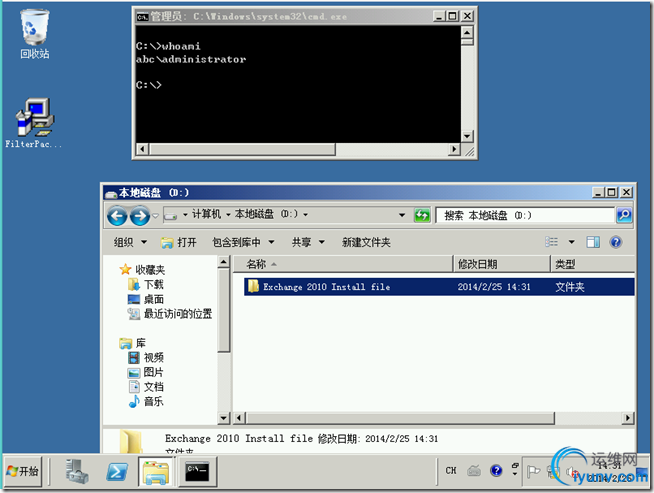654x493 pixels.
Task: Click cmd window scroll up arrow
Action: tap(467, 33)
